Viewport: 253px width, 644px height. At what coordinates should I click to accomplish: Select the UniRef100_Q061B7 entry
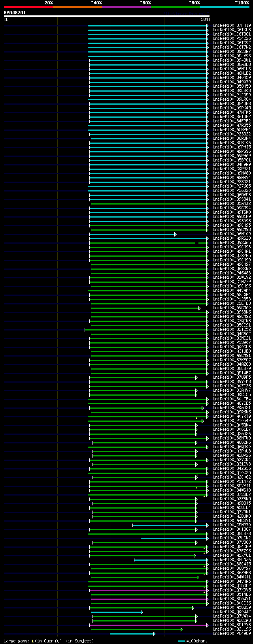tap(232, 429)
